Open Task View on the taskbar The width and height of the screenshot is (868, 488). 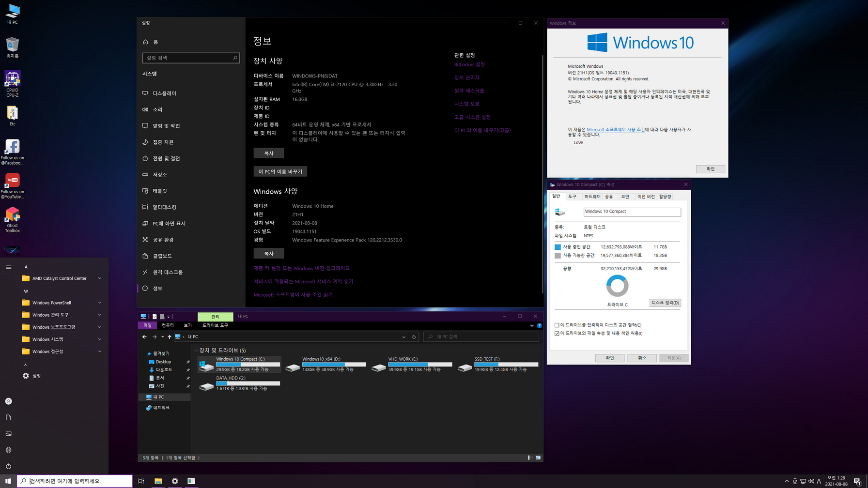[x=141, y=481]
